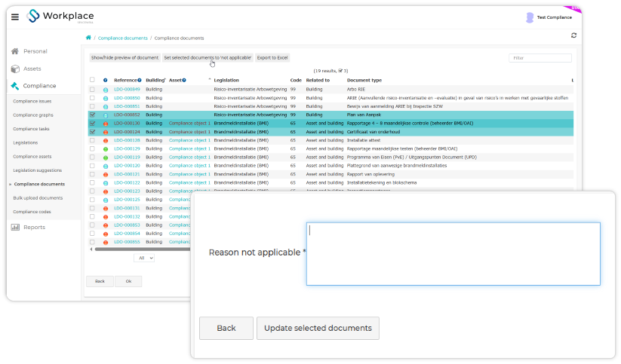Viewport: 621px width, 364px height.
Task: Click the Reports chart icon
Action: pyautogui.click(x=15, y=227)
